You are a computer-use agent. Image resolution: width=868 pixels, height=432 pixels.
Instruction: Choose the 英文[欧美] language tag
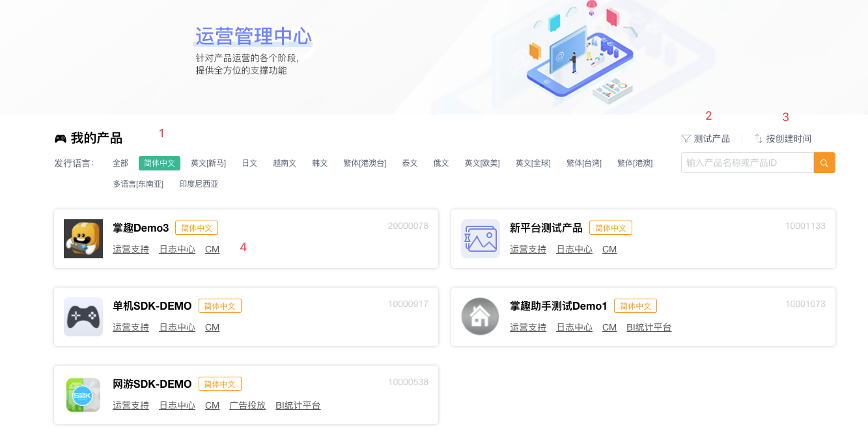point(482,163)
